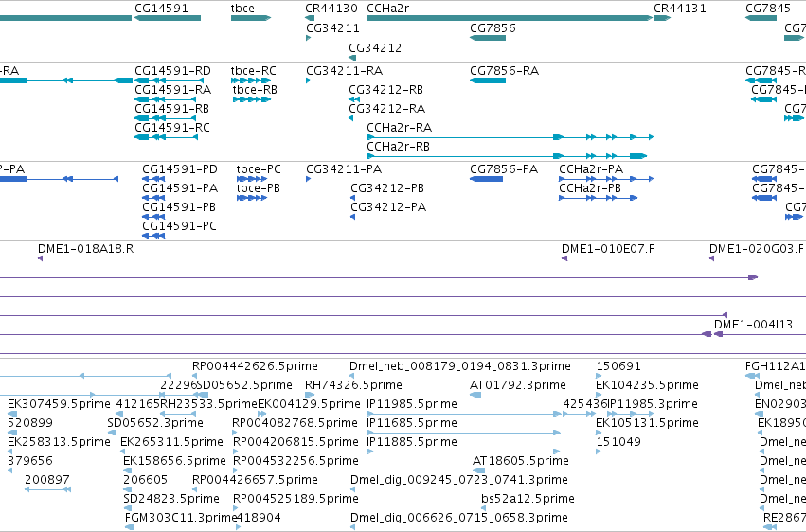Click the CG7856 gene label

point(493,27)
